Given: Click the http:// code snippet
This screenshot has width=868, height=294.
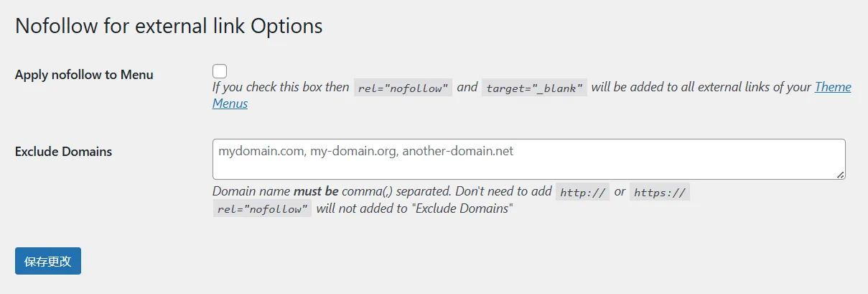Looking at the screenshot, I should coord(582,193).
